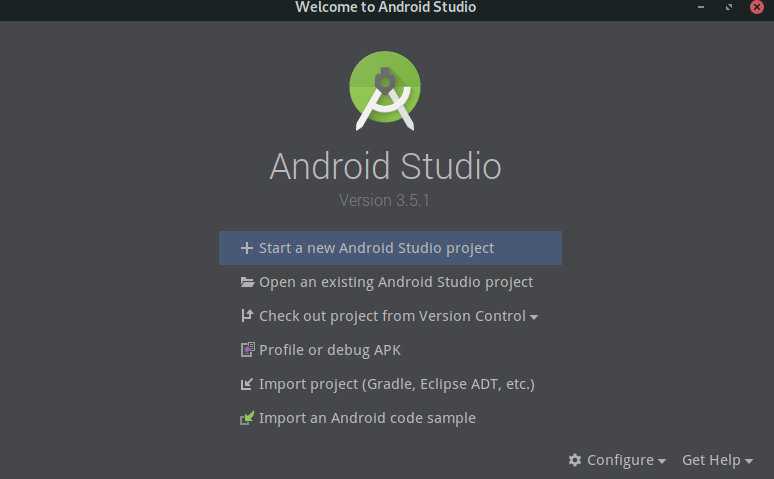
Task: Open the Get Help dropdown menu
Action: (717, 460)
